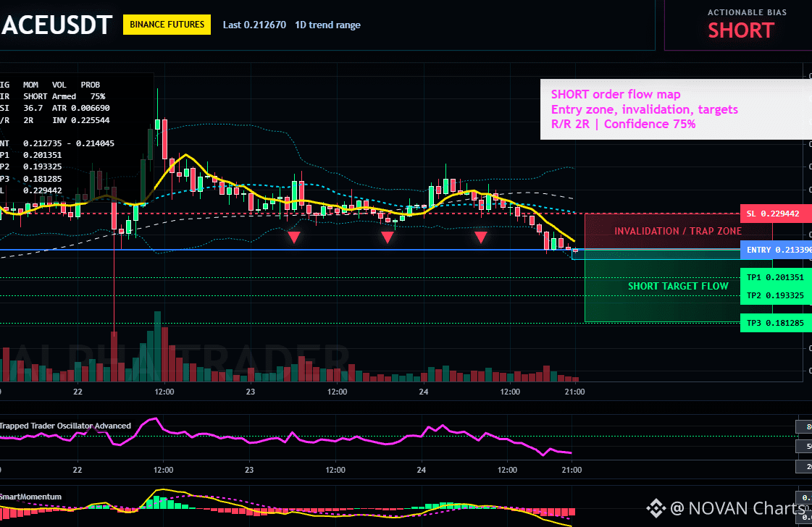The width and height of the screenshot is (812, 527).
Task: Click the green TP2 0.193325 tag
Action: coord(776,295)
